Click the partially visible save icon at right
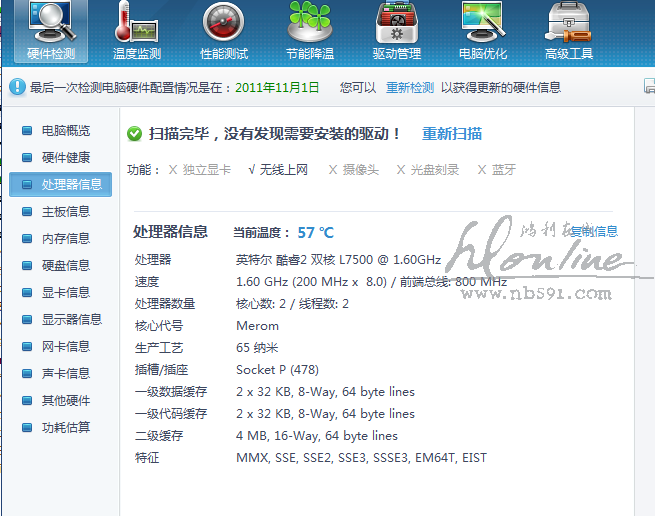 click(x=650, y=86)
